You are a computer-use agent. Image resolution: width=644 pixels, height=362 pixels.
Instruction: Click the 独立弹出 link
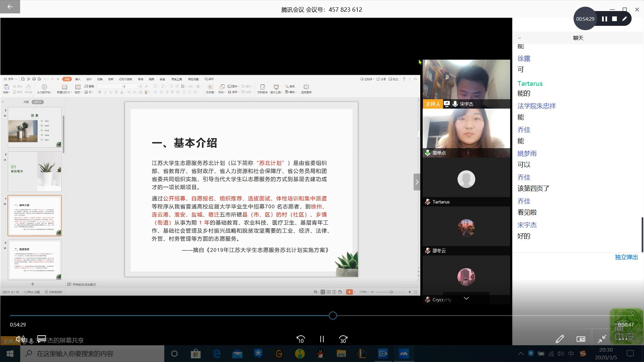pyautogui.click(x=626, y=257)
